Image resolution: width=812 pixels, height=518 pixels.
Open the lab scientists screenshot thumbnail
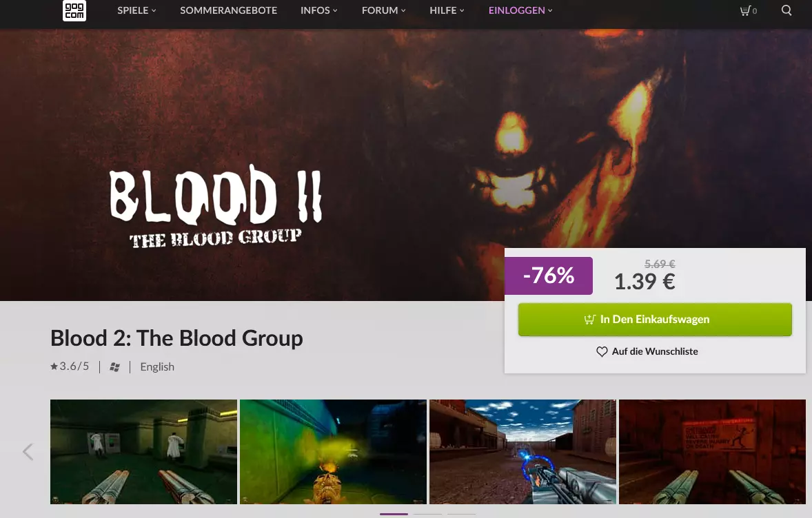click(143, 452)
